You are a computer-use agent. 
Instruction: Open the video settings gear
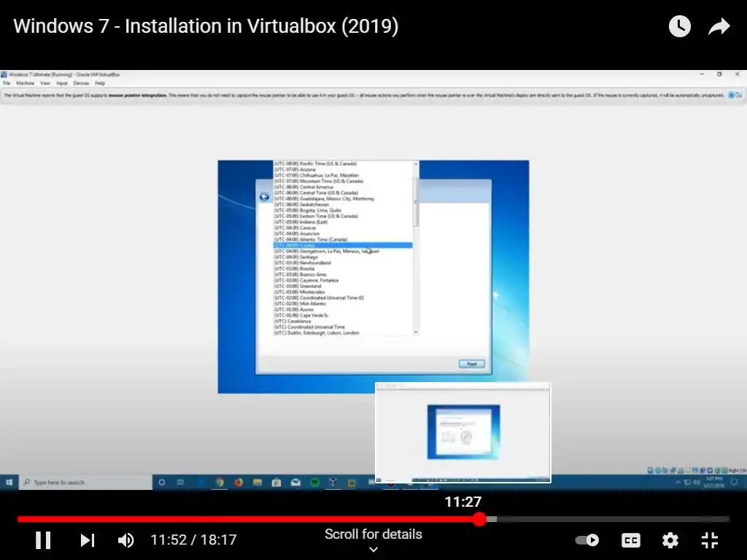coord(670,540)
